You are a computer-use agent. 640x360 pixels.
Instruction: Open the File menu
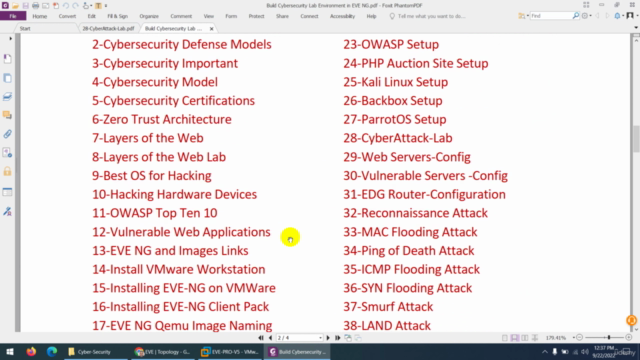point(13,16)
